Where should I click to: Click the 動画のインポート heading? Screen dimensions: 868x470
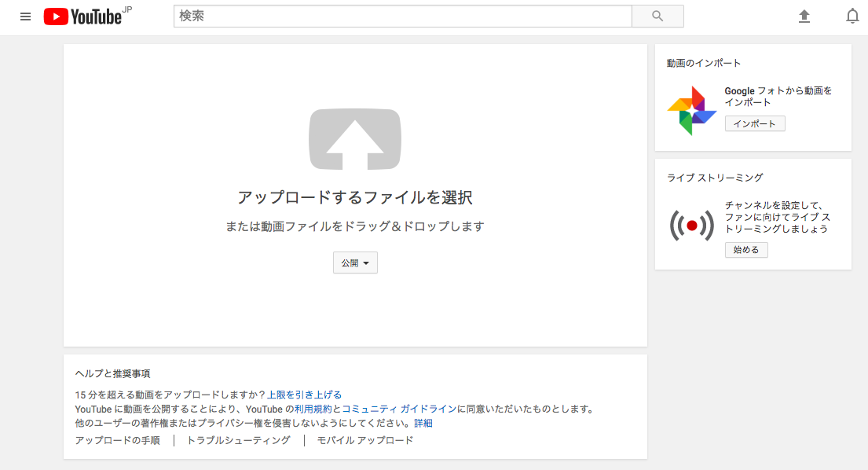(704, 63)
